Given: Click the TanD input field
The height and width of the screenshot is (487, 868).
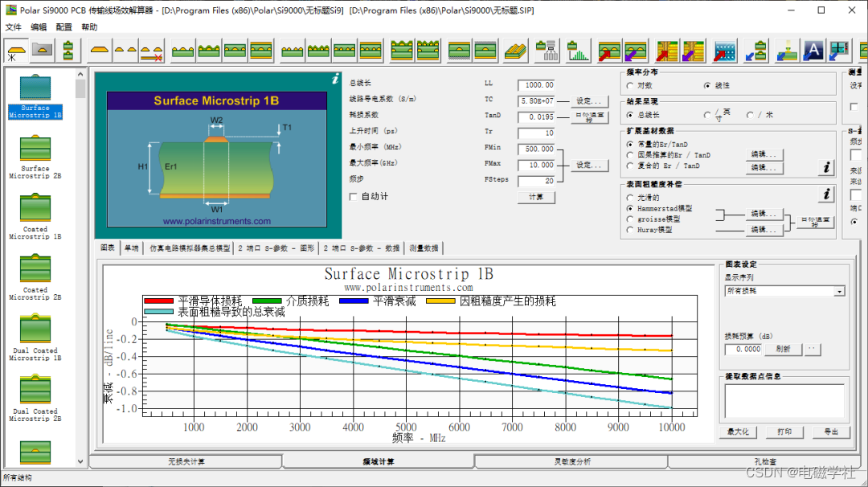Looking at the screenshot, I should [x=536, y=117].
